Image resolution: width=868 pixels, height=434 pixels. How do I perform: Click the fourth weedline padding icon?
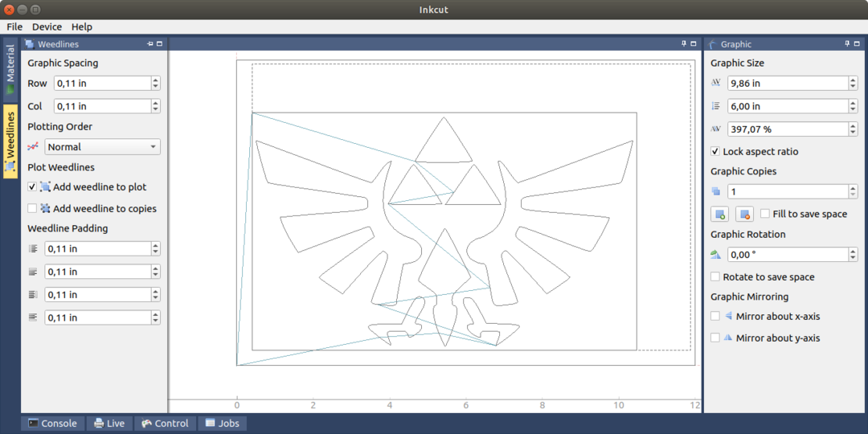tap(33, 317)
